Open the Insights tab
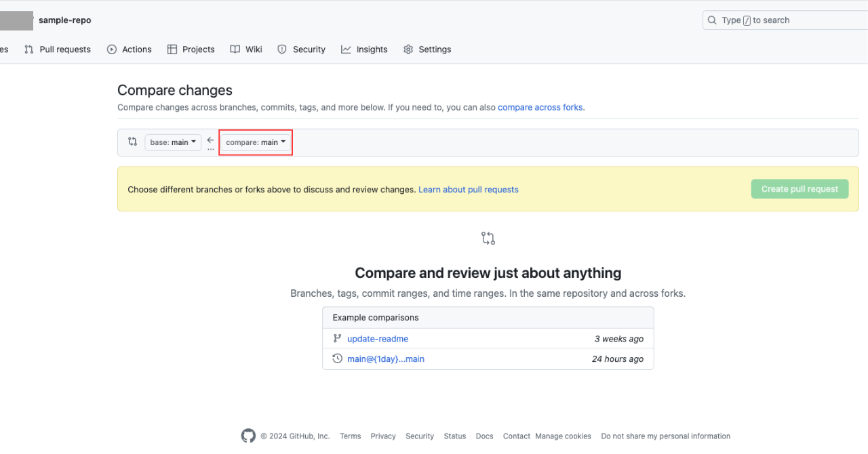The width and height of the screenshot is (868, 454). point(364,49)
